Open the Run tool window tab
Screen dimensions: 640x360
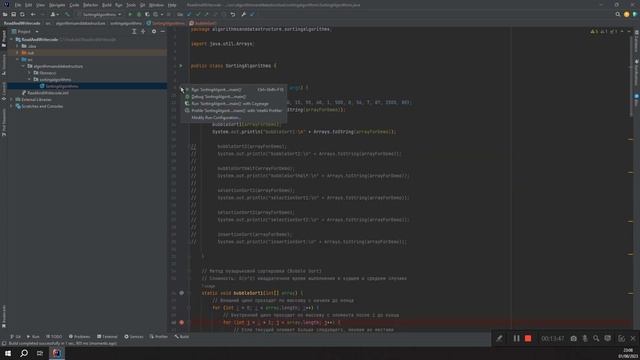(33, 337)
